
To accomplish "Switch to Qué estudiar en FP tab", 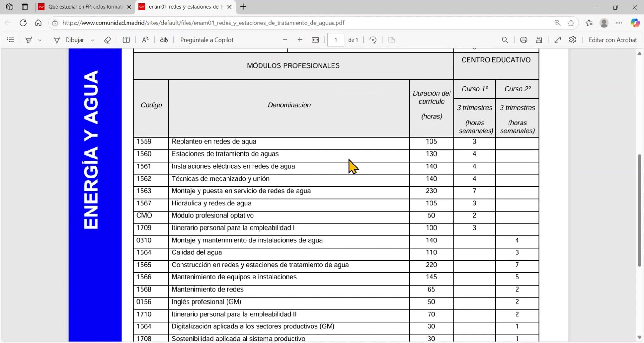I will pos(85,7).
